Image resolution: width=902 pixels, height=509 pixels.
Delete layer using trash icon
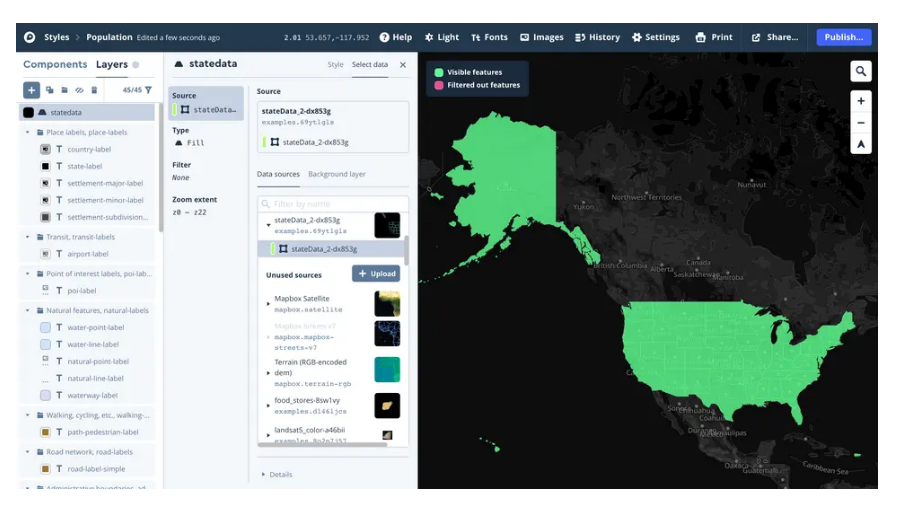[x=94, y=90]
